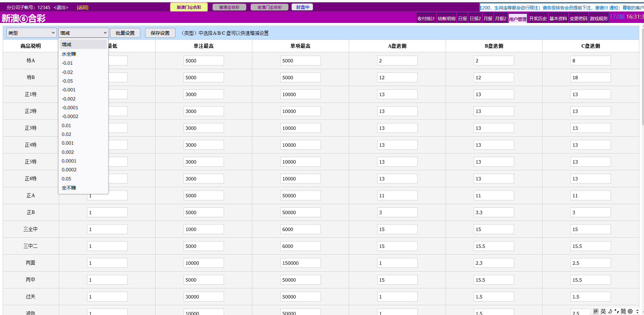Screen dimensions: 644x315
Task: Open the IME toolbar options arrow
Action: tap(637, 311)
